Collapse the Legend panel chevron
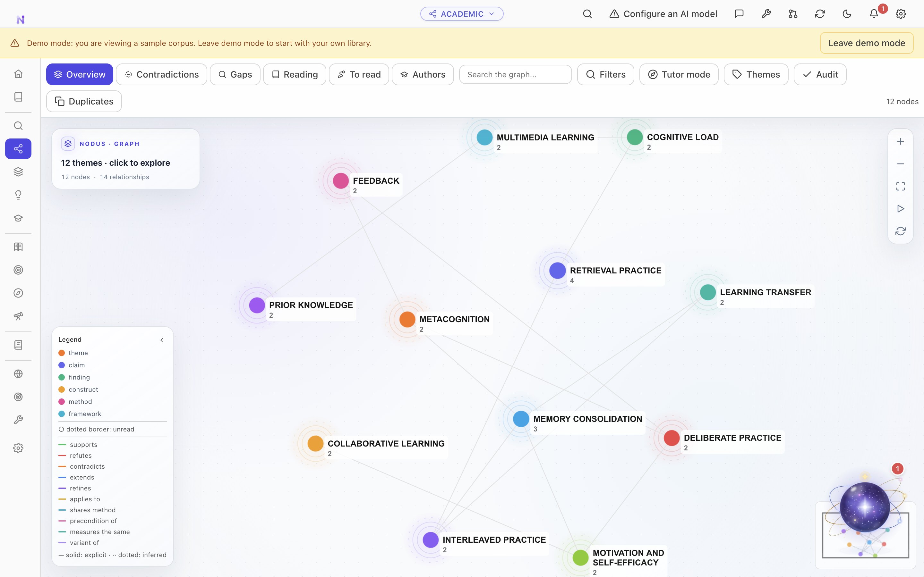The width and height of the screenshot is (924, 577). 162,340
